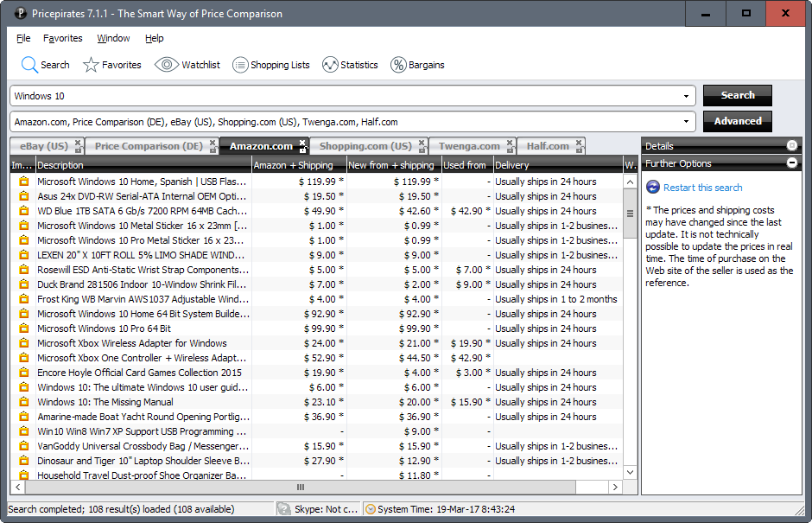
Task: Expand the Details panel
Action: click(x=792, y=145)
